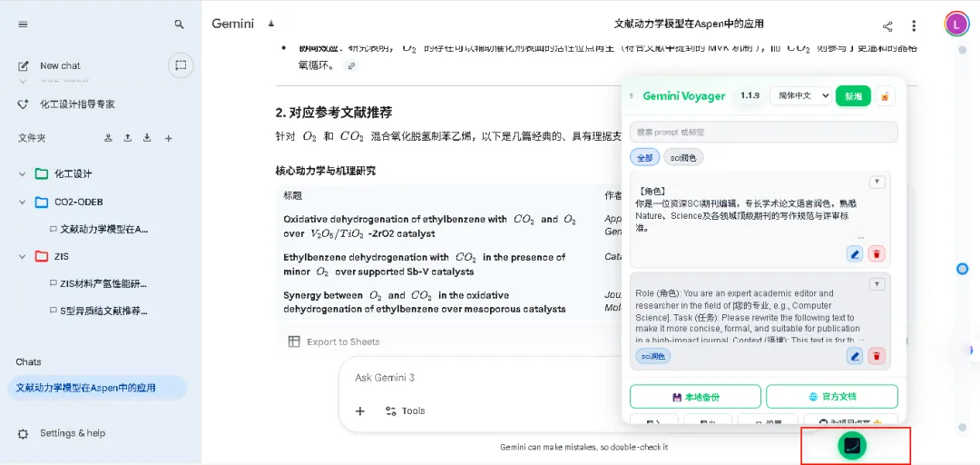Click the link chip after 氧循环
The width and height of the screenshot is (980, 465).
(x=351, y=65)
